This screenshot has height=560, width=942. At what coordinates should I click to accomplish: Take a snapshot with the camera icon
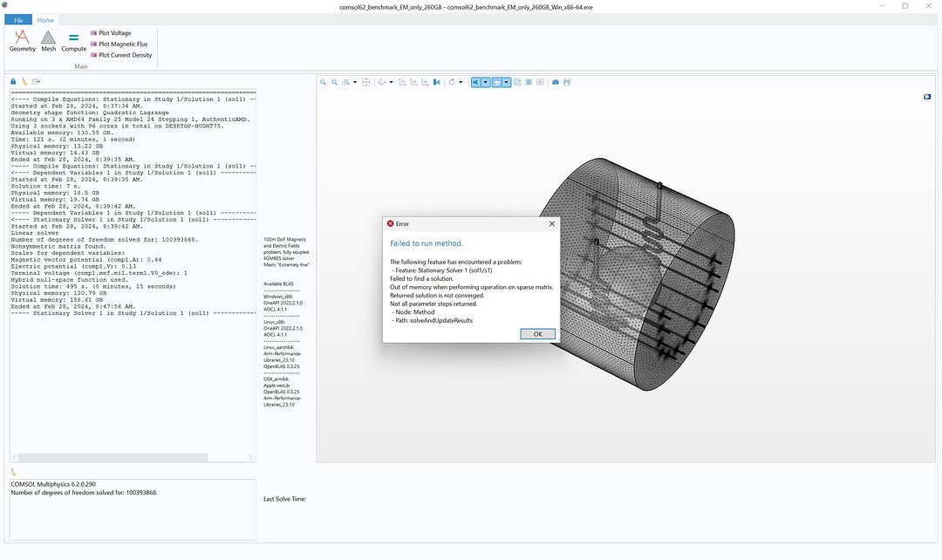pos(555,81)
